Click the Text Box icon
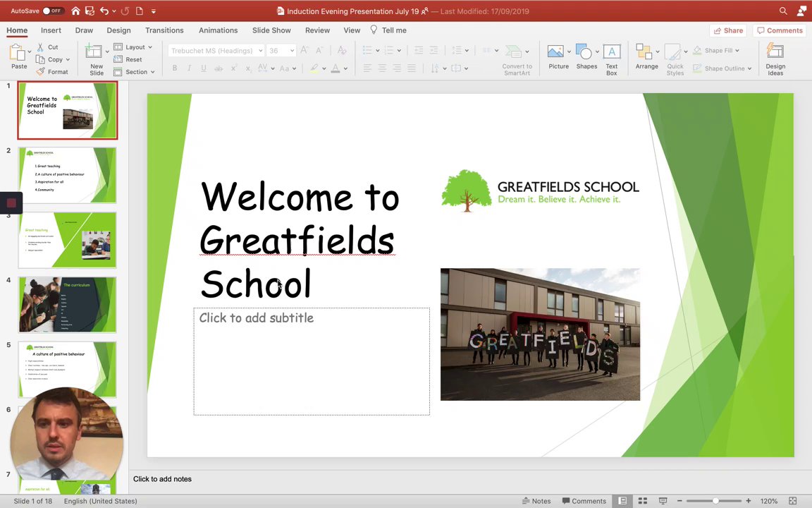812x508 pixels. [612, 52]
